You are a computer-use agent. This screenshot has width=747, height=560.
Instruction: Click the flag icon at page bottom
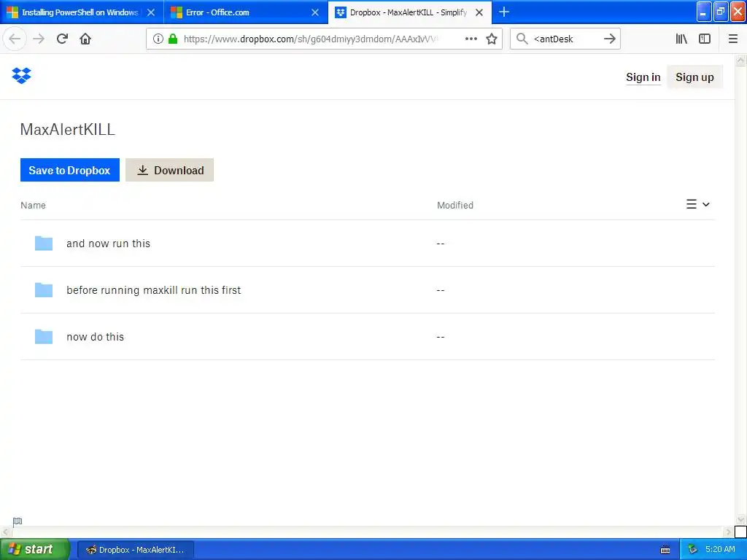click(18, 522)
